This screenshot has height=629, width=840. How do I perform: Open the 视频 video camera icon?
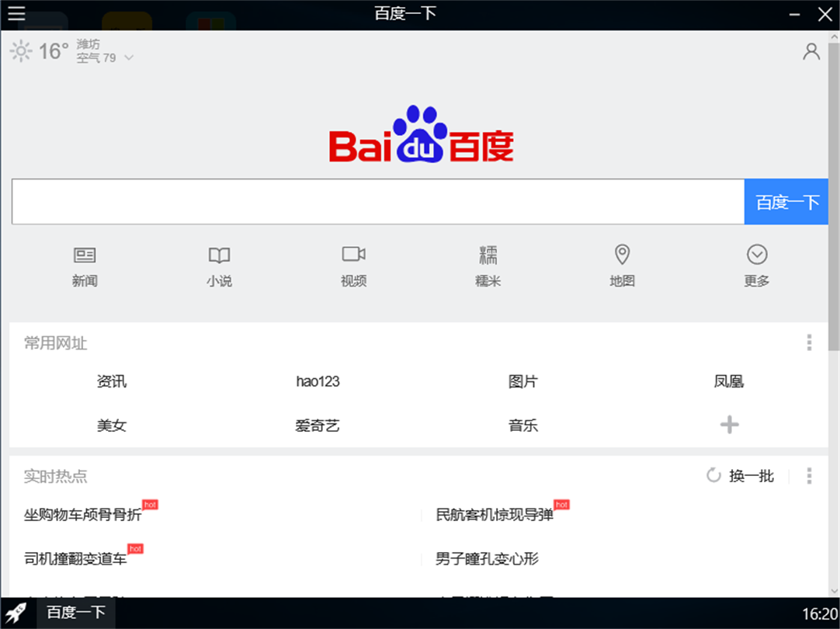[x=353, y=254]
